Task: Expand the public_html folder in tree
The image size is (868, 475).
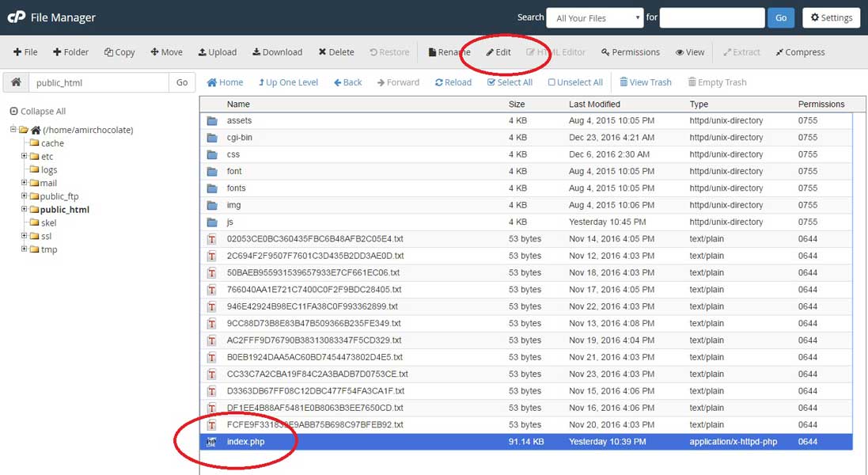Action: 24,209
